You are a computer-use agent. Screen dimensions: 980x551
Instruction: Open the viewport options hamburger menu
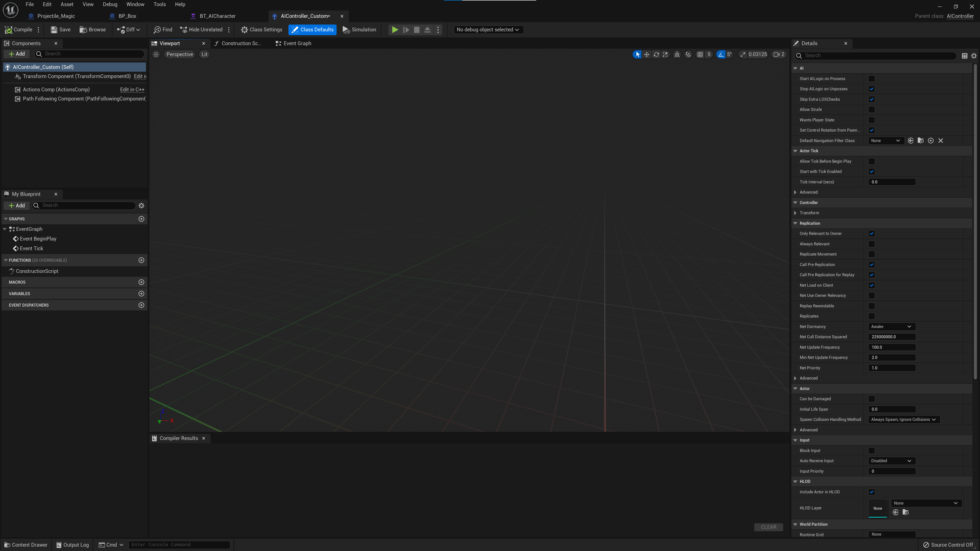point(156,54)
